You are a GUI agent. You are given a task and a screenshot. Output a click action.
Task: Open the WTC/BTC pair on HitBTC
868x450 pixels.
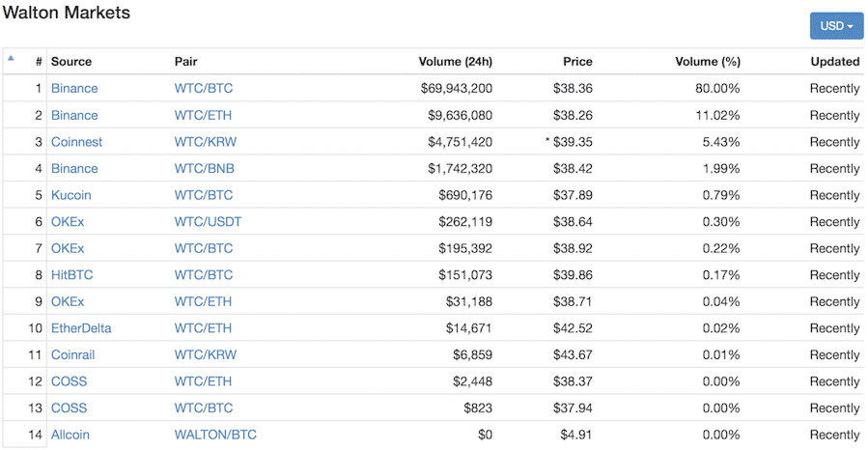tap(204, 275)
